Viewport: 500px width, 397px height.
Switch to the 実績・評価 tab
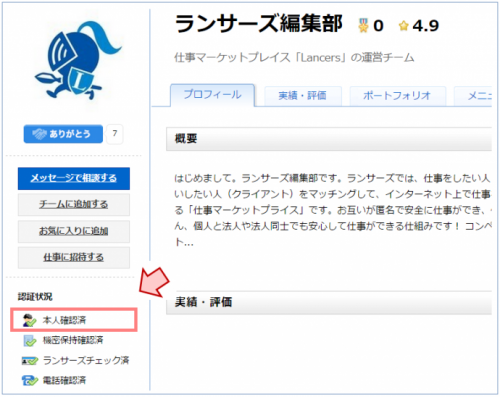[303, 96]
